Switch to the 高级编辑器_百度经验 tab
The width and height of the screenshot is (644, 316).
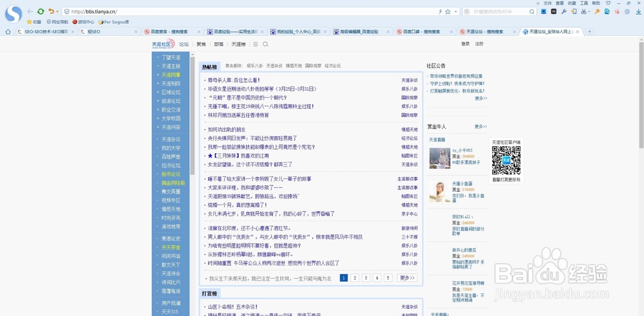tap(361, 32)
